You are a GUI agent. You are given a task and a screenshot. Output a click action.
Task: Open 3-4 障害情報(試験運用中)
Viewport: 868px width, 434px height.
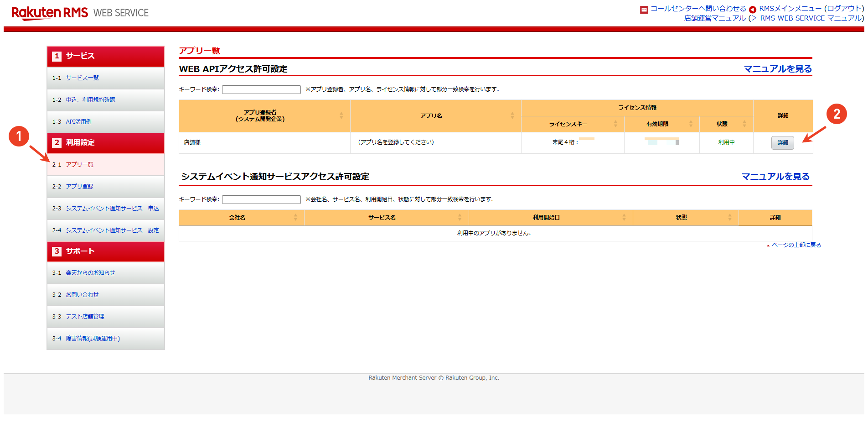click(x=106, y=339)
